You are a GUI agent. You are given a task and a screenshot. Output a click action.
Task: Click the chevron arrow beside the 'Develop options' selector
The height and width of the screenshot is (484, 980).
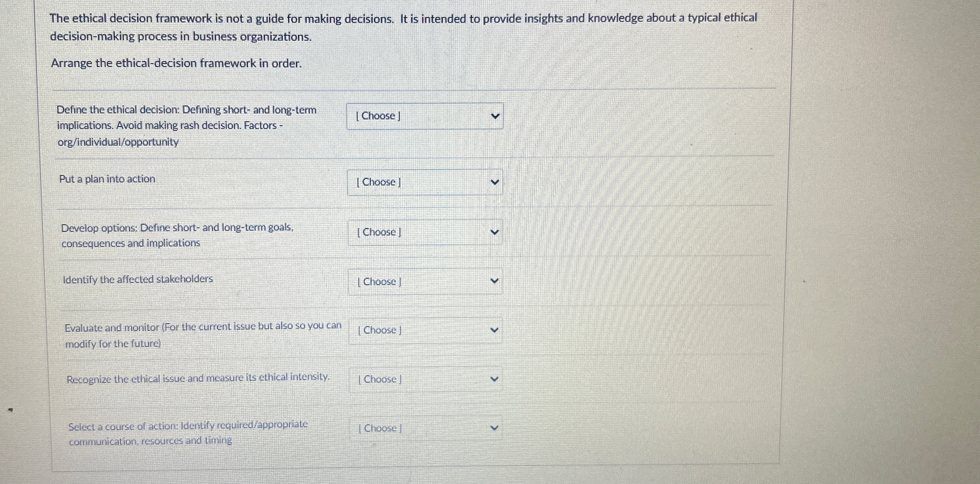[495, 232]
